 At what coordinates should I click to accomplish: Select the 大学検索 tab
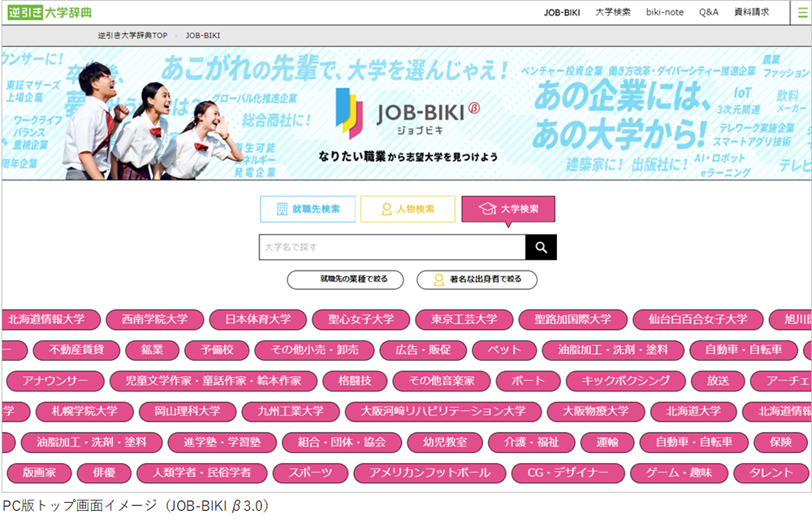pyautogui.click(x=508, y=209)
